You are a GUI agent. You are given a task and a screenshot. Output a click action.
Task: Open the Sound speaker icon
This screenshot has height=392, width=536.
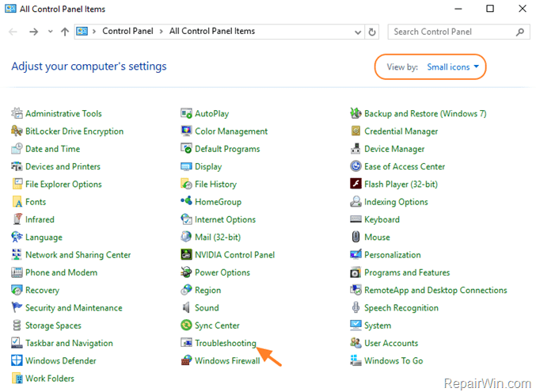point(186,307)
